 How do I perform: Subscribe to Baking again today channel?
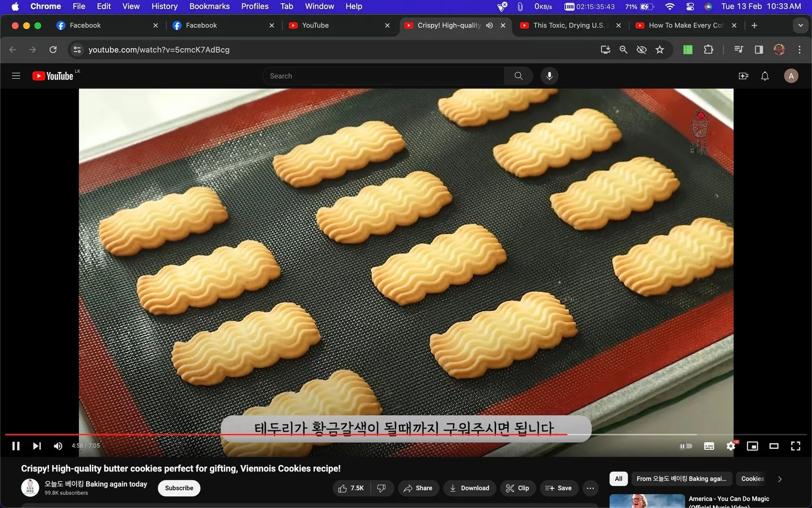coord(179,488)
